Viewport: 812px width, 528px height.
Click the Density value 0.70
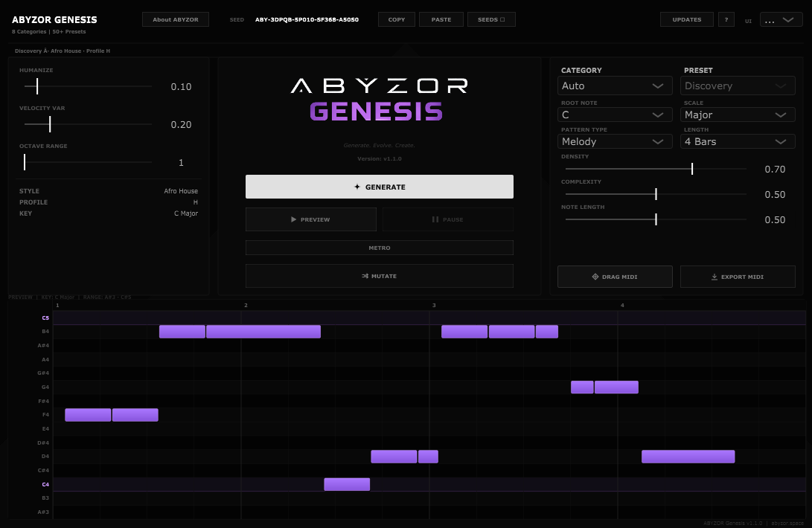775,170
